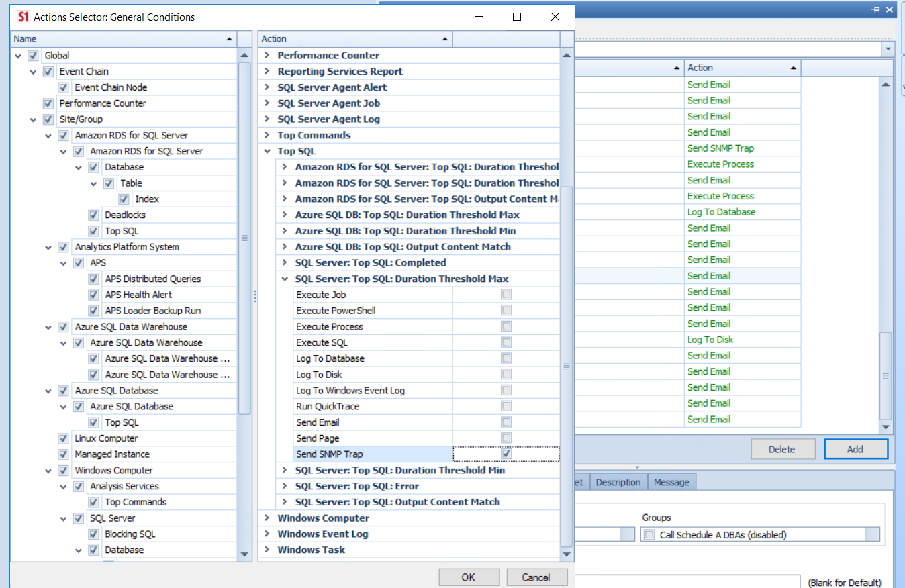Expand Azure SQL DB: Top SQL: Output Content Match

(285, 247)
